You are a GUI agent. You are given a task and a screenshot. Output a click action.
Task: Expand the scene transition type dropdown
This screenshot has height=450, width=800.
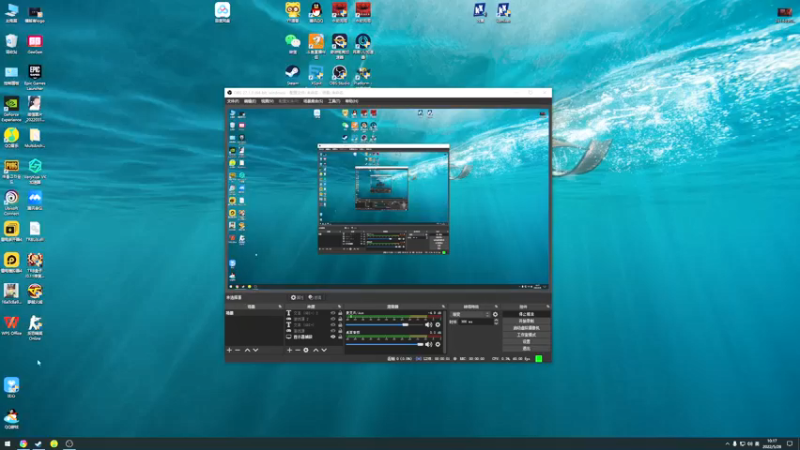(472, 314)
